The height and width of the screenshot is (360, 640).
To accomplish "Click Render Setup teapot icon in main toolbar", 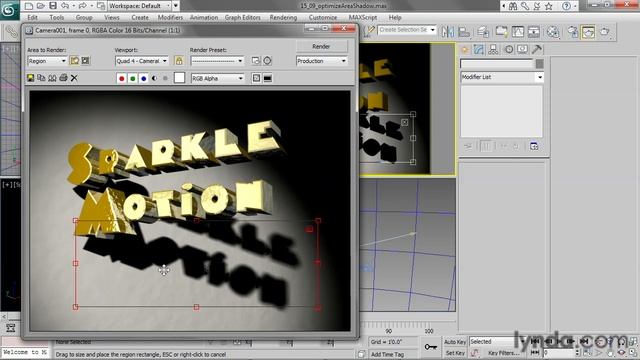I will pos(573,31).
